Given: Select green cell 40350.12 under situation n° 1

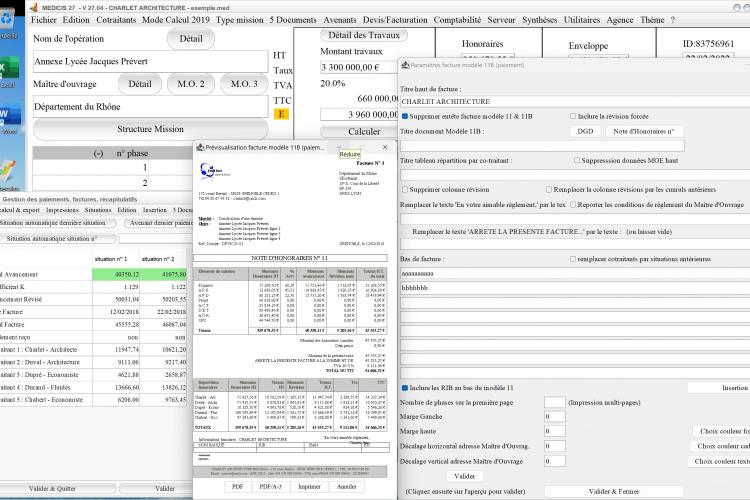Looking at the screenshot, I should tap(116, 274).
